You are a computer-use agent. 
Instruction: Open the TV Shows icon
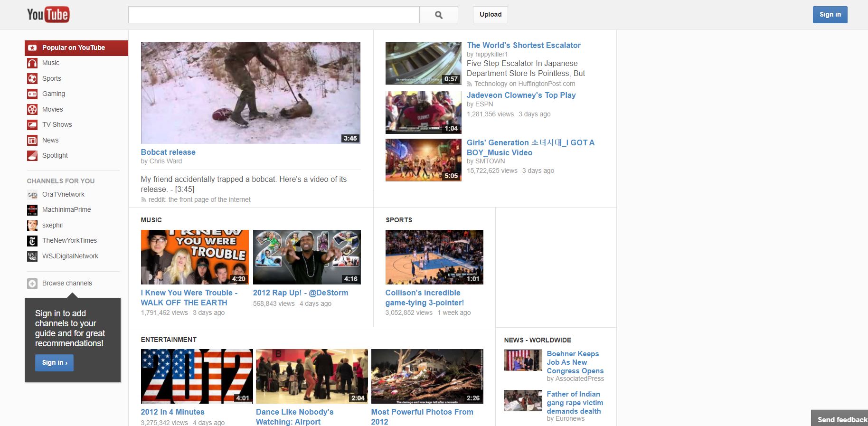coord(32,125)
